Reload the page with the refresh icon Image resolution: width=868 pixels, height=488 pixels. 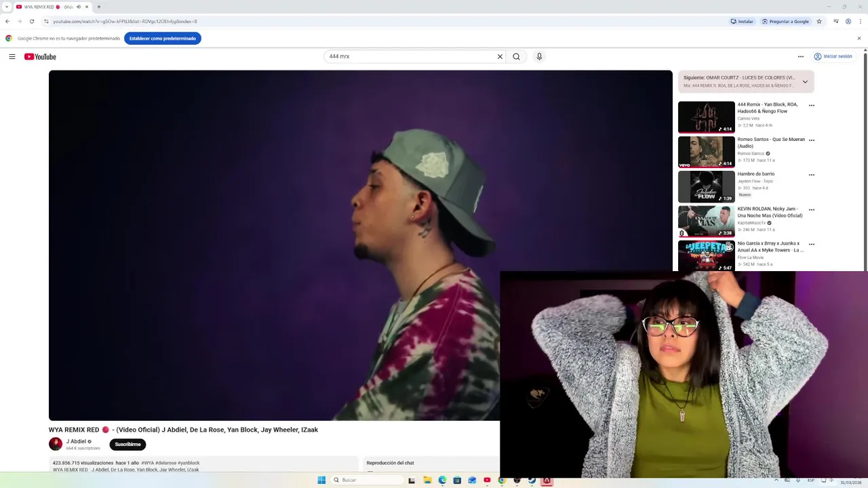click(x=31, y=21)
